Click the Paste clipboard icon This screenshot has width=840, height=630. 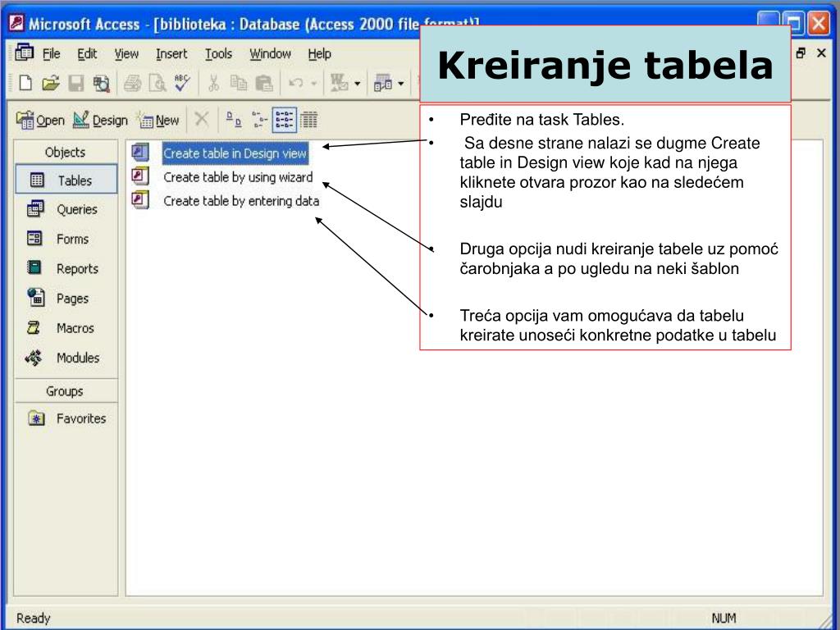coord(263,83)
